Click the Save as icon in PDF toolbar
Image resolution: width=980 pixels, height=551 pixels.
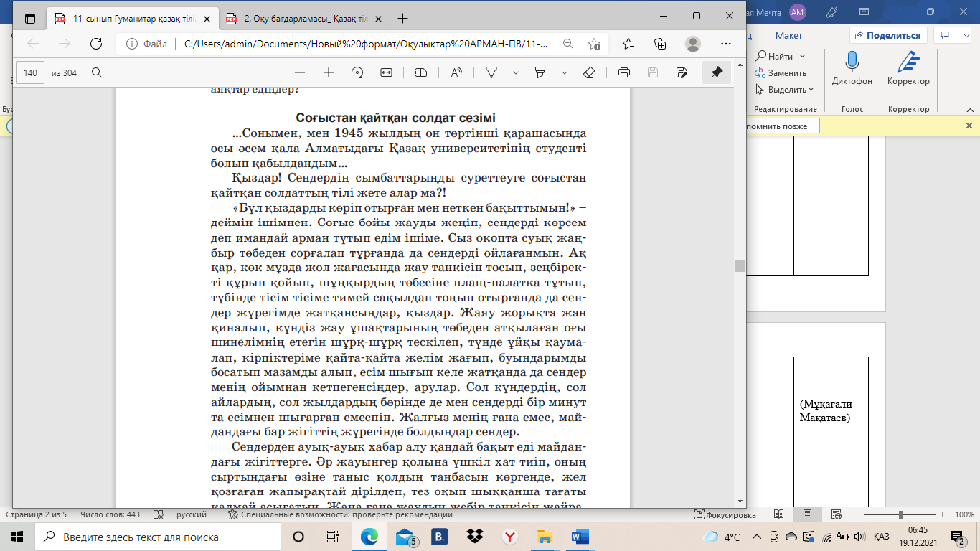[x=682, y=72]
